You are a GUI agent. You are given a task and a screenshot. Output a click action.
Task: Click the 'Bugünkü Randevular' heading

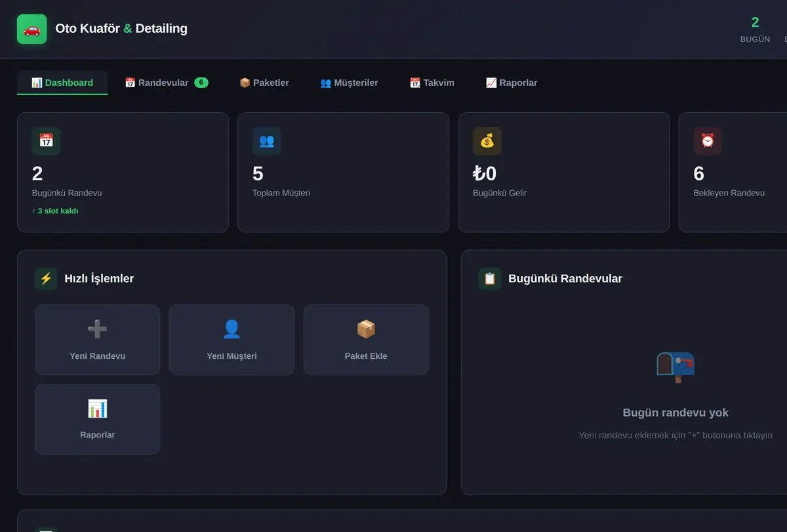coord(565,279)
